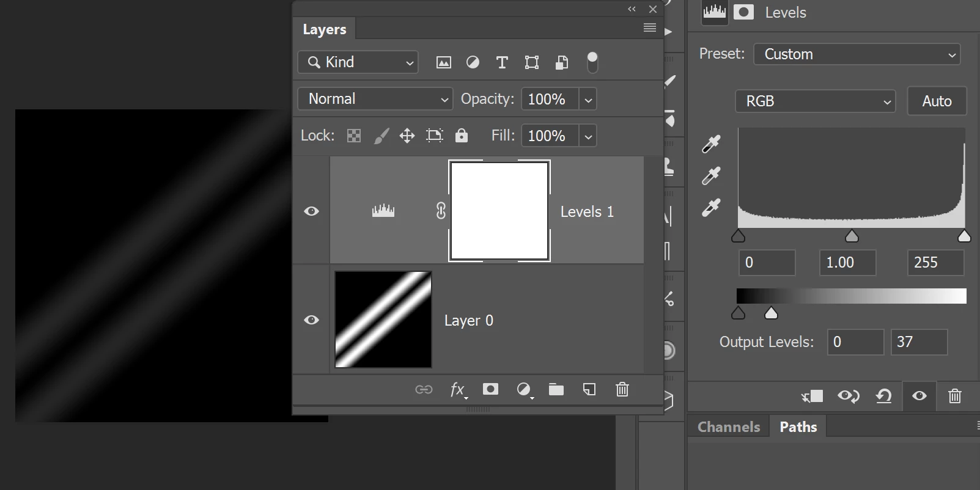Click midtone value field 1.00
Viewport: 980px width, 490px height.
[x=848, y=263]
